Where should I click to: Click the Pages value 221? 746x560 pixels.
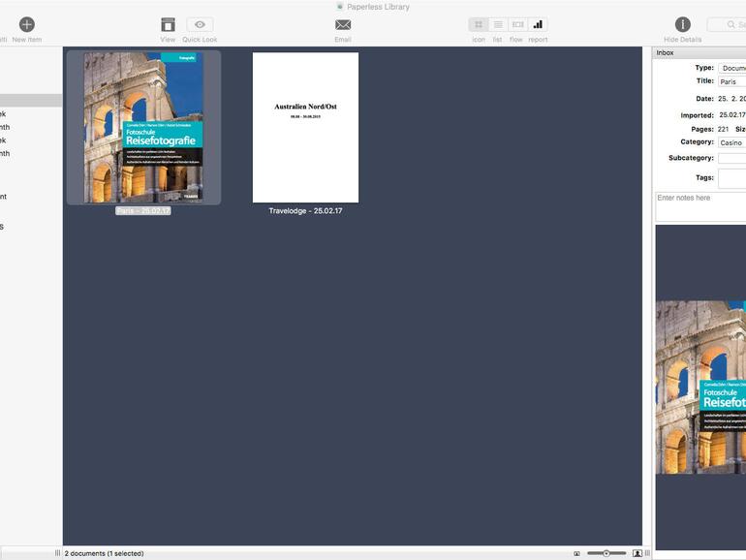pyautogui.click(x=723, y=129)
